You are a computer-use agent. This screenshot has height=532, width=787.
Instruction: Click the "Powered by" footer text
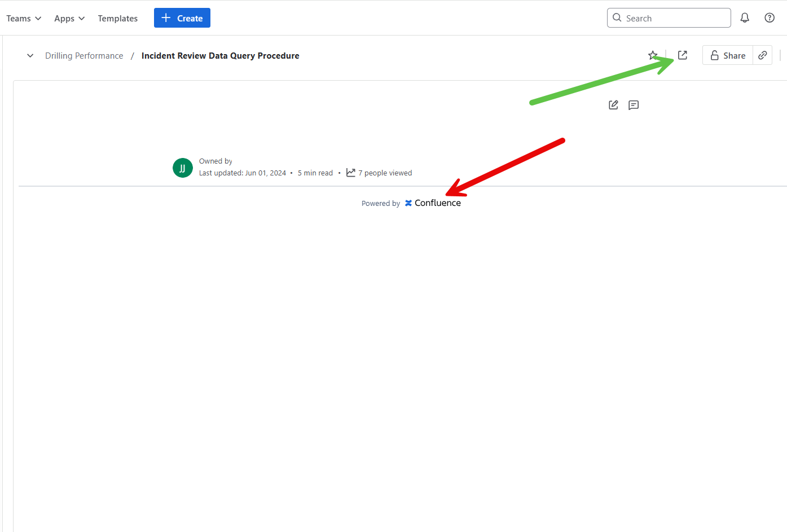pyautogui.click(x=381, y=203)
